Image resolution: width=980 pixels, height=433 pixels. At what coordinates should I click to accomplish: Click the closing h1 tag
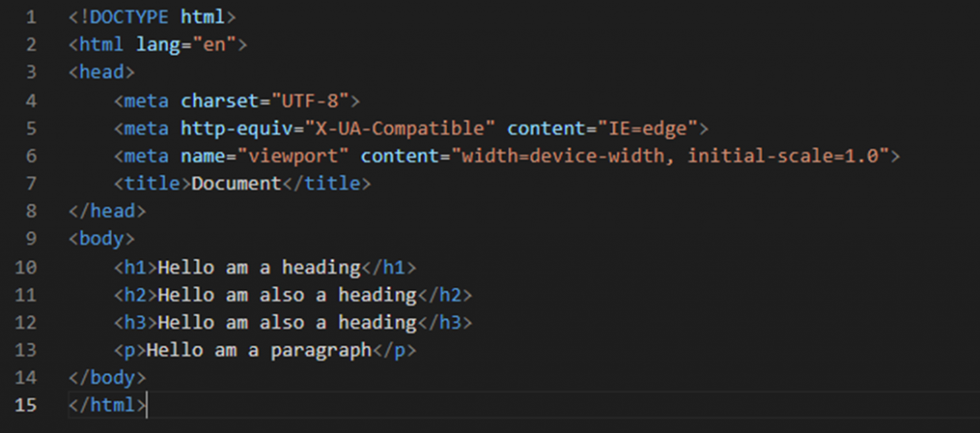click(389, 267)
